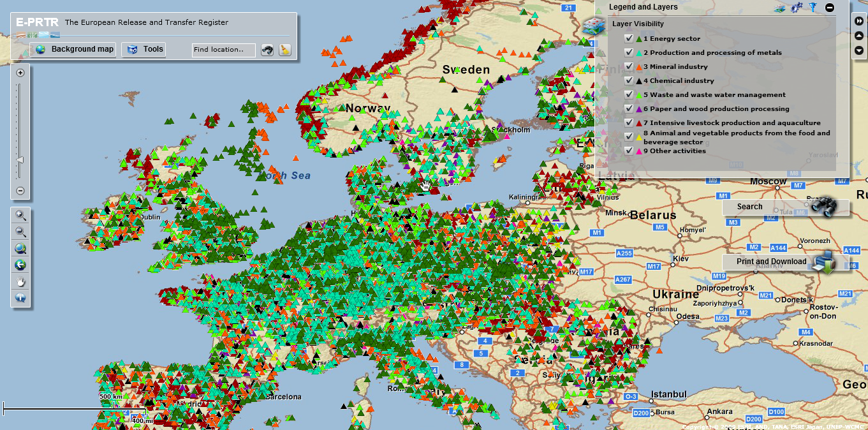Click the binoculars find icon next to location field
Image resolution: width=868 pixels, height=430 pixels.
[267, 50]
